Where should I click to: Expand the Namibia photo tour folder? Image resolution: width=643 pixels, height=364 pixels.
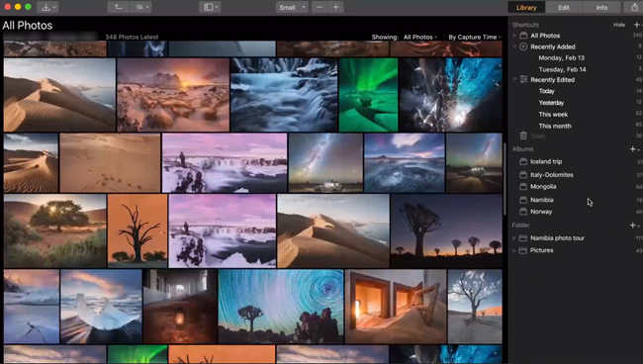[514, 238]
